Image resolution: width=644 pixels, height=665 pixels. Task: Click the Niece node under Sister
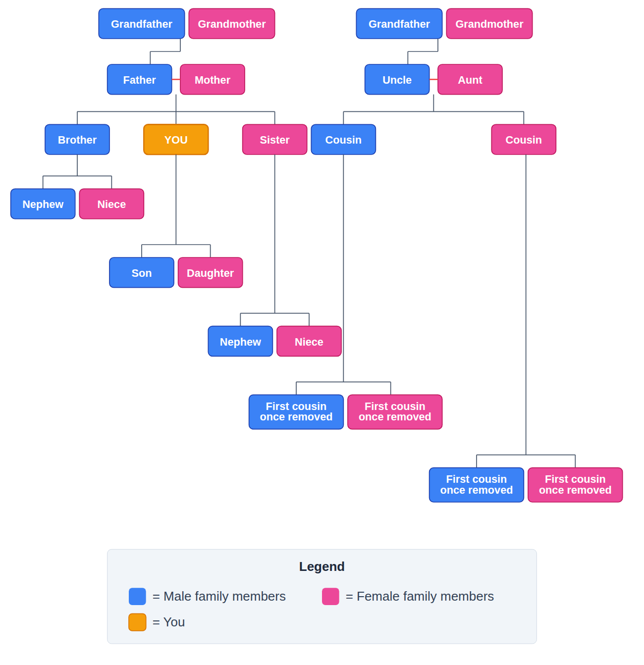309,342
